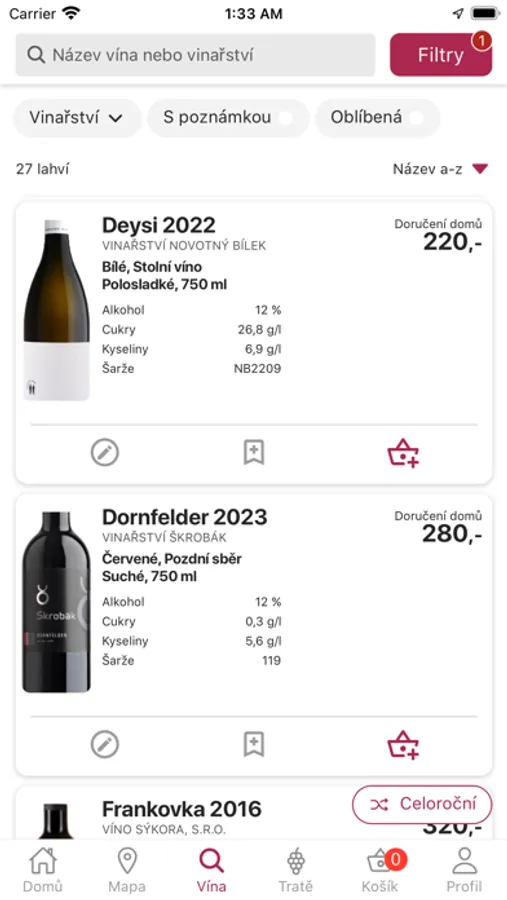Switch to the Tratě tab
Viewport: 507px width, 900px height.
pos(295,871)
